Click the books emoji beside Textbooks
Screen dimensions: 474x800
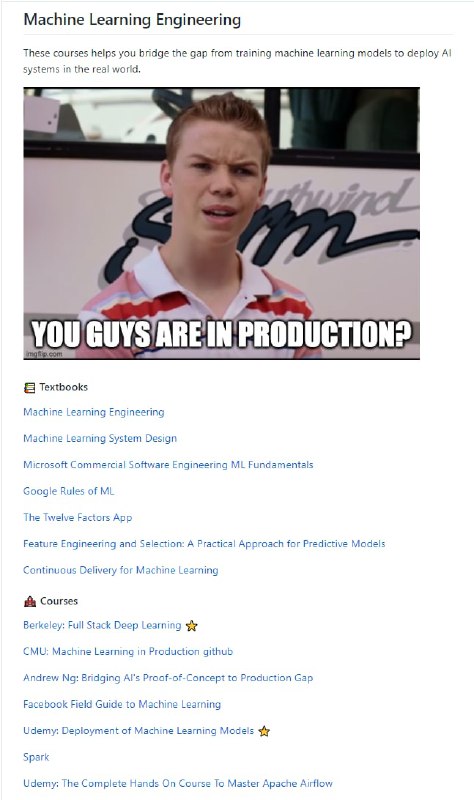[30, 388]
